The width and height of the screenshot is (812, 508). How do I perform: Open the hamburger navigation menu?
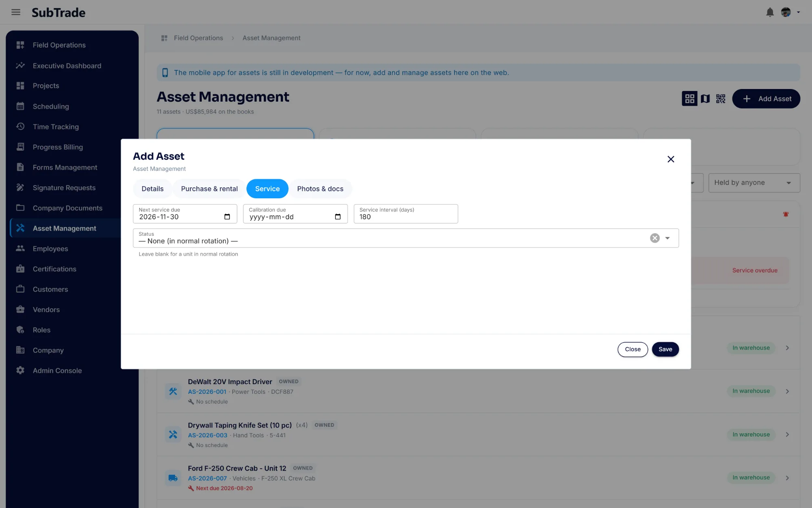tap(16, 12)
